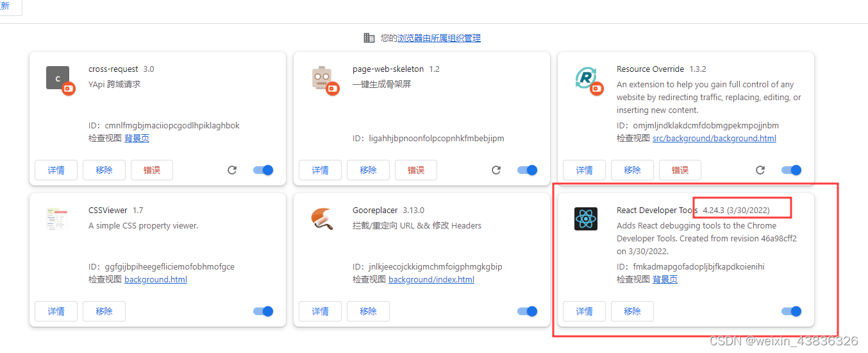Select 'YApi 跨域请求' description
Image resolution: width=868 pixels, height=353 pixels.
click(114, 85)
